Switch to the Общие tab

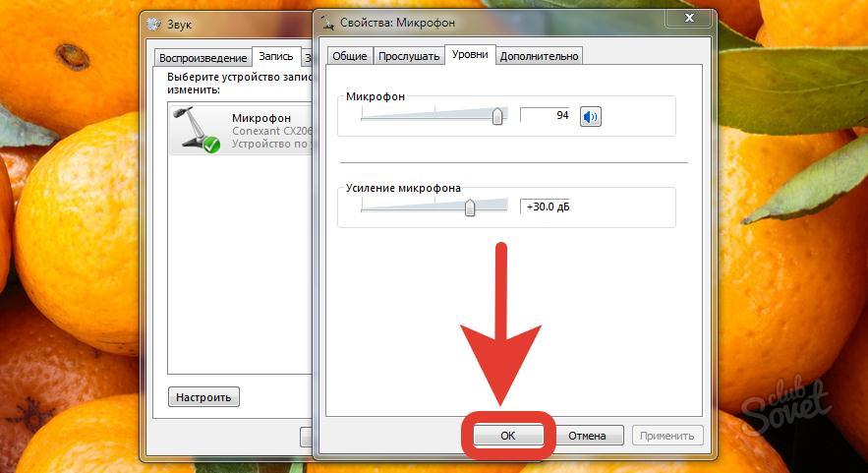point(350,56)
